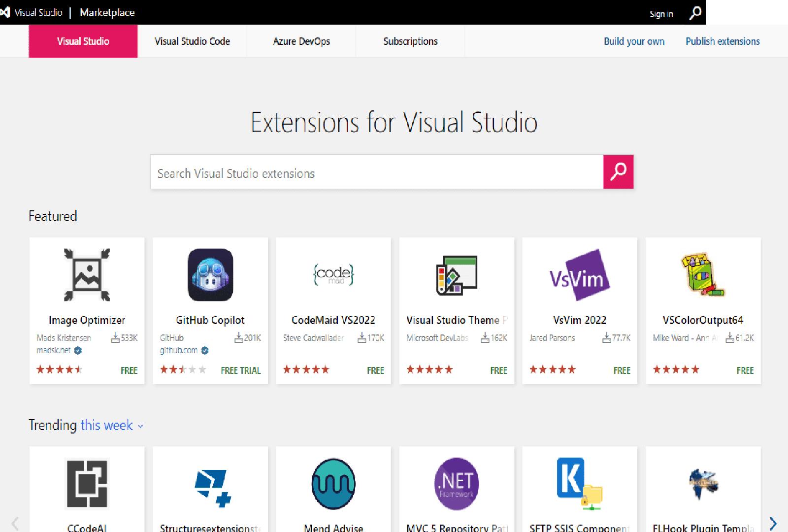Open the VSColorOutput64 crayon box icon
This screenshot has height=532, width=788.
pyautogui.click(x=703, y=275)
